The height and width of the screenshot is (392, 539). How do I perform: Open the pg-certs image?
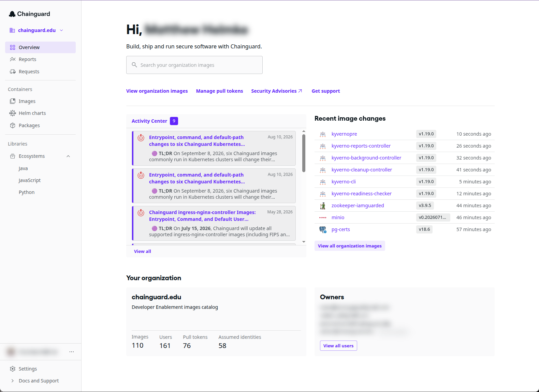(x=340, y=229)
